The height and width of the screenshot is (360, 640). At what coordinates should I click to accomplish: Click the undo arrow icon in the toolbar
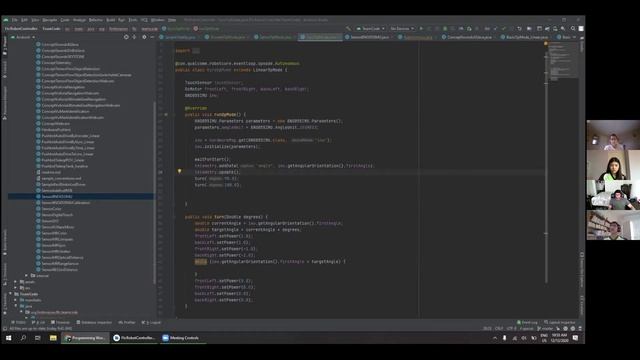coord(519,29)
